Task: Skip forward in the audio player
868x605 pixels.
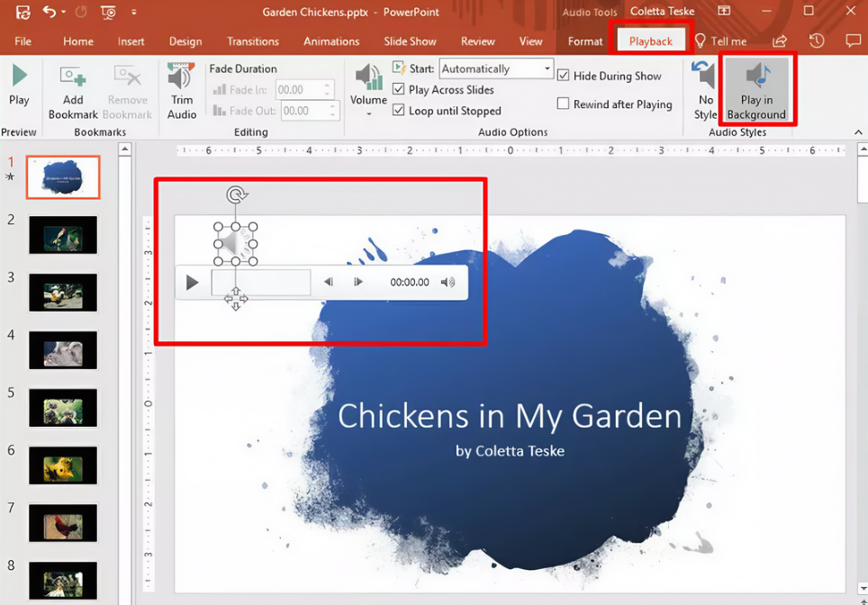Action: (358, 282)
